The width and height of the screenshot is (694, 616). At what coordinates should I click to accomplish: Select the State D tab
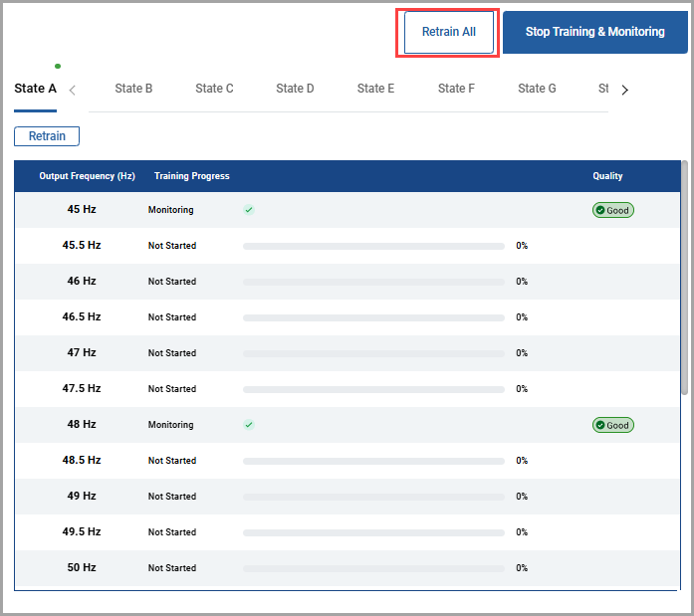coord(295,89)
